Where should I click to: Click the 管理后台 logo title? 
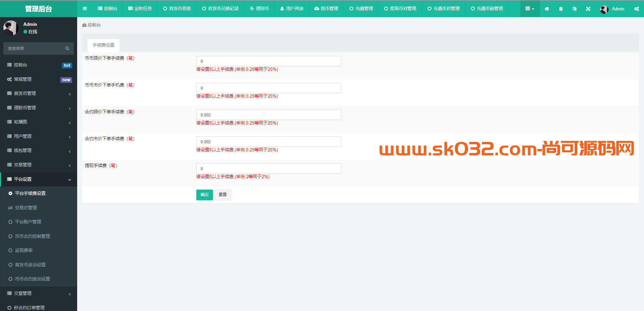pos(39,9)
